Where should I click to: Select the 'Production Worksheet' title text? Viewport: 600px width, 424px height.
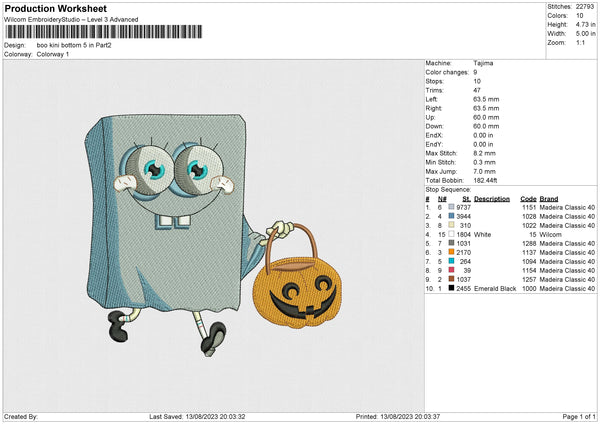coord(55,8)
